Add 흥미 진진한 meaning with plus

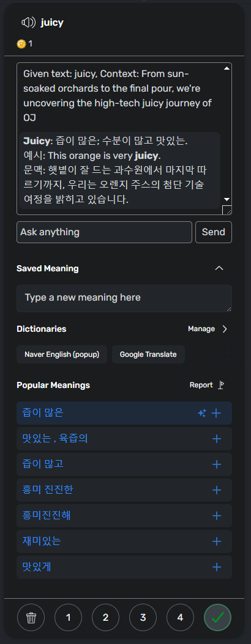(x=217, y=490)
